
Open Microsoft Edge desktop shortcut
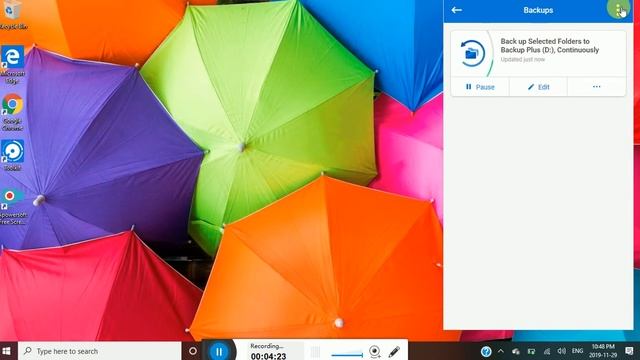pyautogui.click(x=12, y=65)
